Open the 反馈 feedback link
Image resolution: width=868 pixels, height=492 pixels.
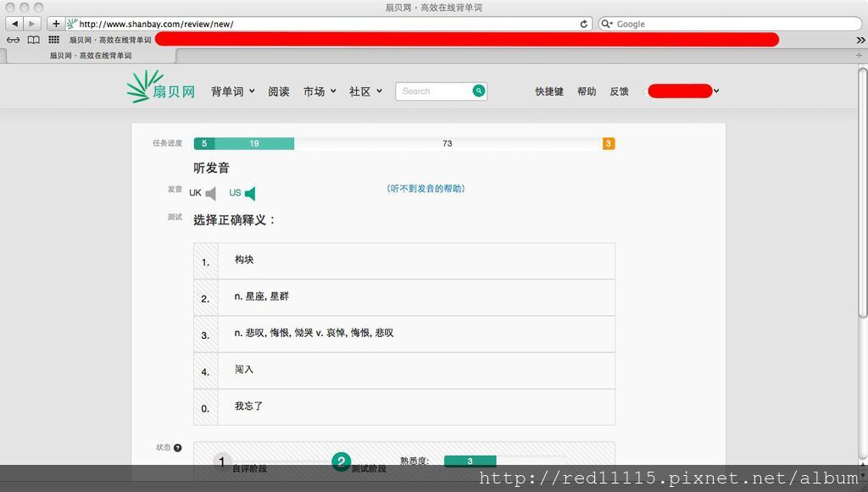[619, 91]
